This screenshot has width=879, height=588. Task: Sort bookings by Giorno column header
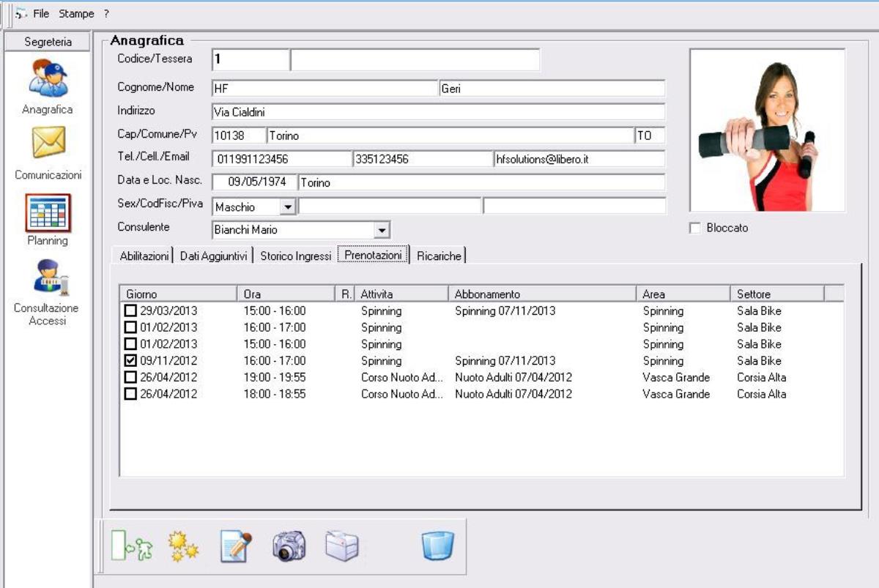(178, 294)
